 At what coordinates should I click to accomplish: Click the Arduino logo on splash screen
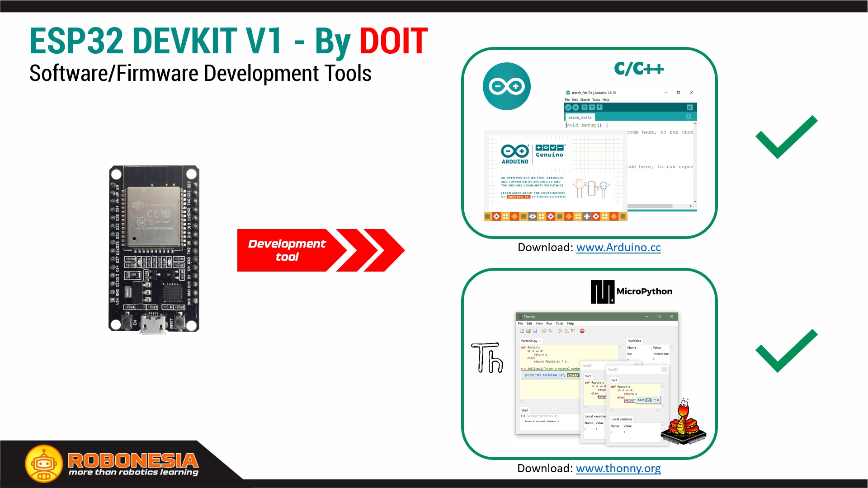tap(515, 154)
